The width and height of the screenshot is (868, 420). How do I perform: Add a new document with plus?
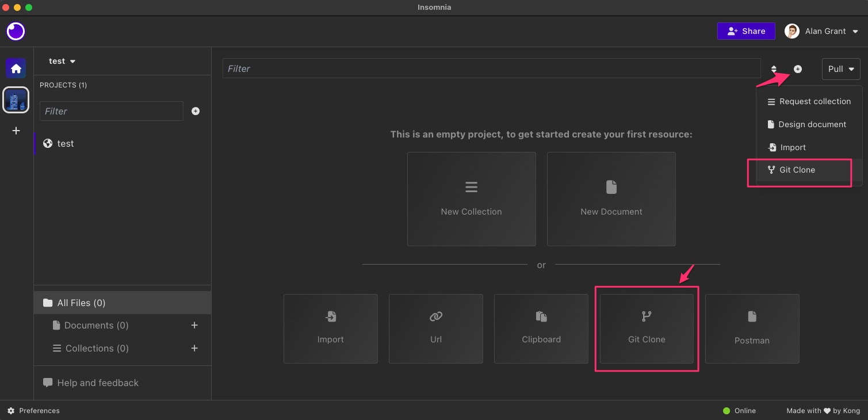click(x=194, y=325)
